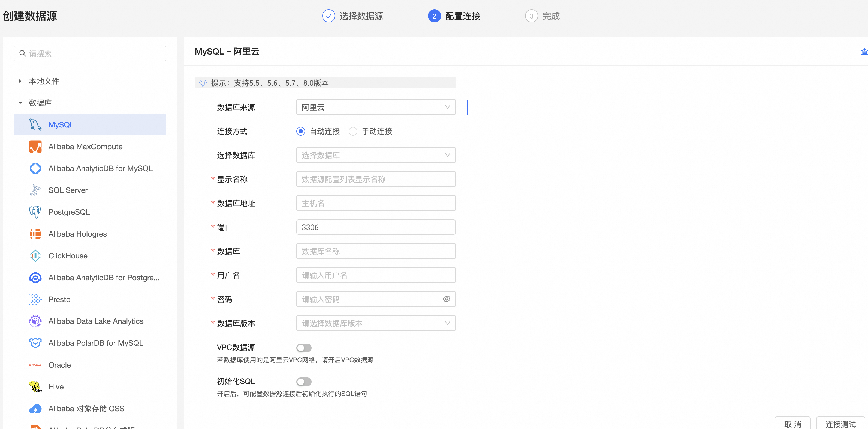Select Alibaba Hologres data source

[x=90, y=234]
